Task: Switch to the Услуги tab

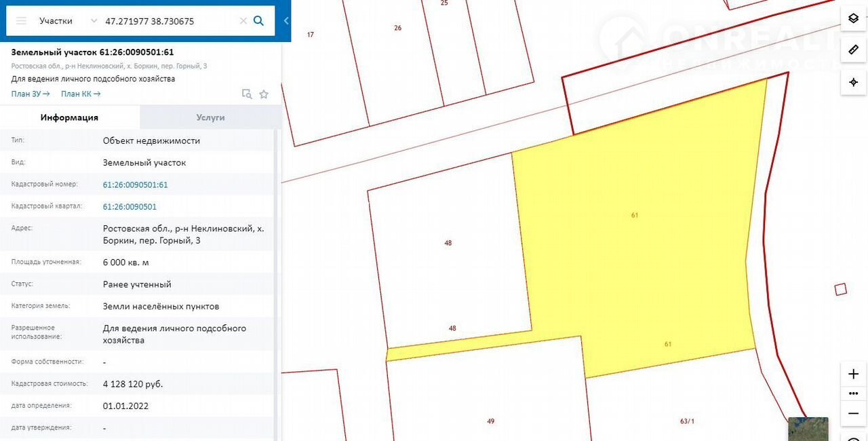Action: pyautogui.click(x=210, y=117)
